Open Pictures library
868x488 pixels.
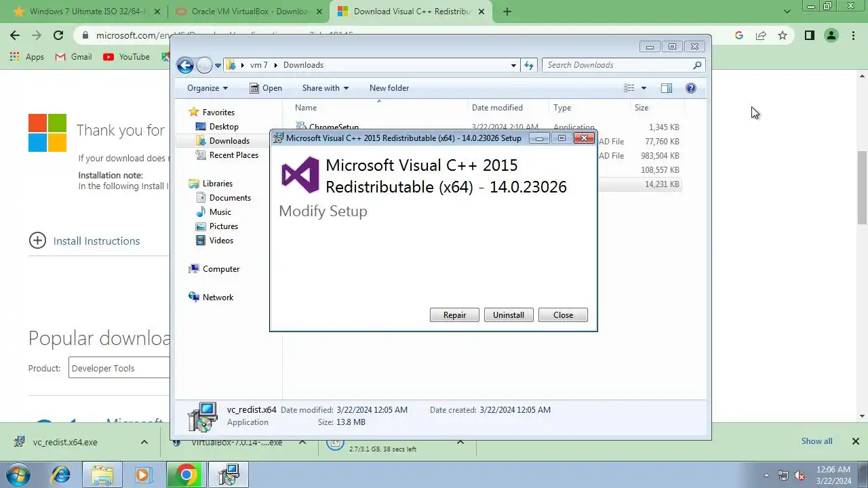click(217, 226)
